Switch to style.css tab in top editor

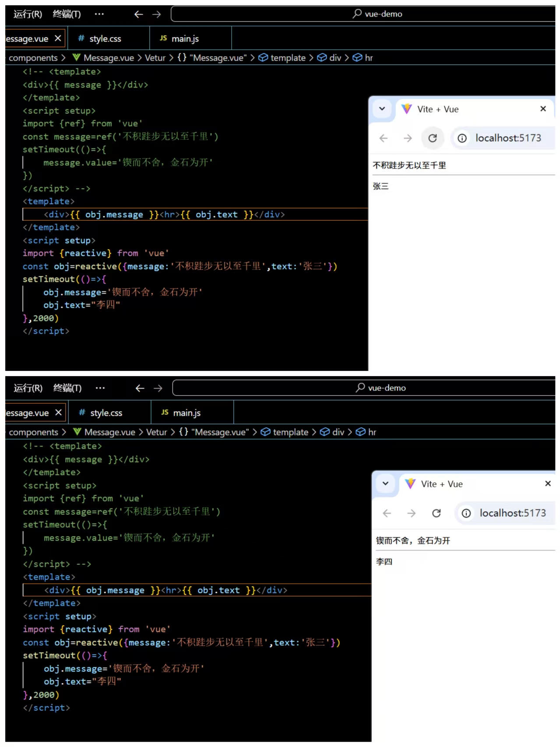coord(105,39)
